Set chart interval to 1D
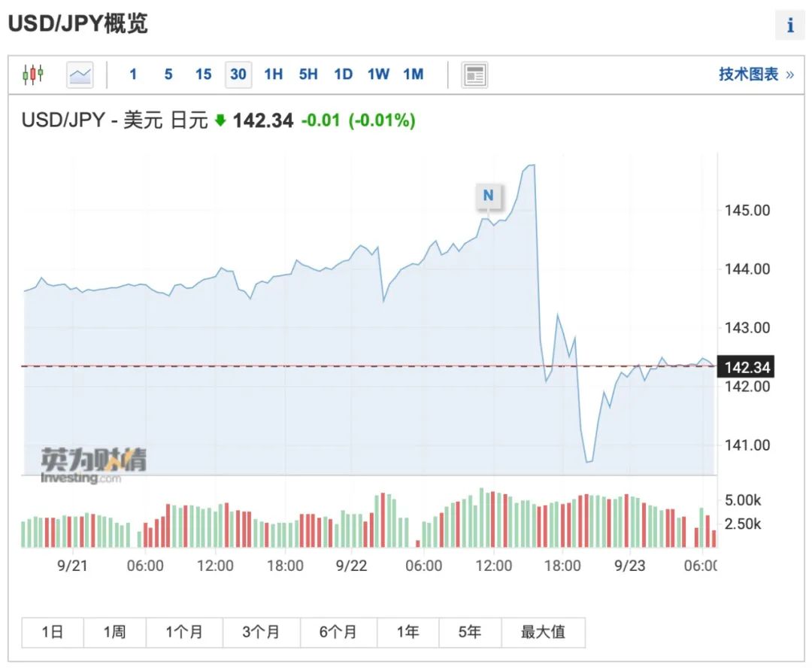This screenshot has height=668, width=812. click(343, 74)
